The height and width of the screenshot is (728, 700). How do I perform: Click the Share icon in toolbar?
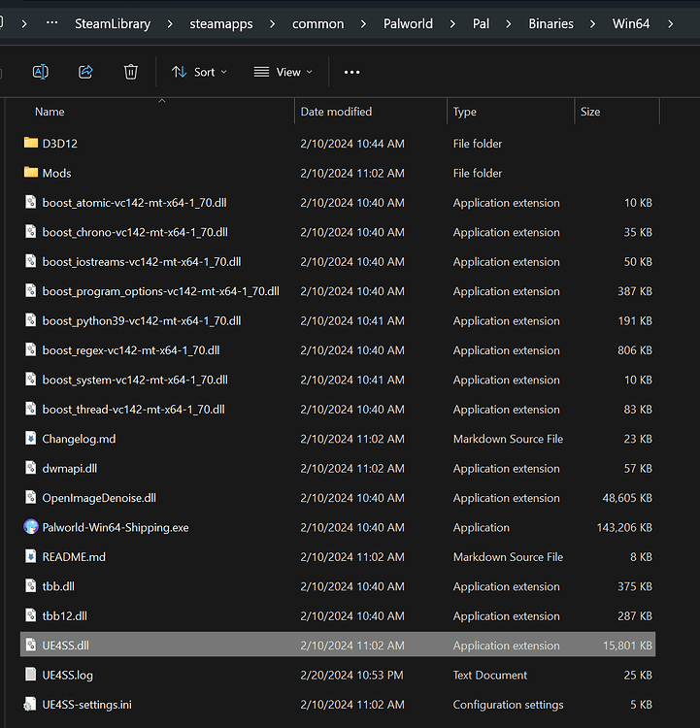(x=85, y=72)
